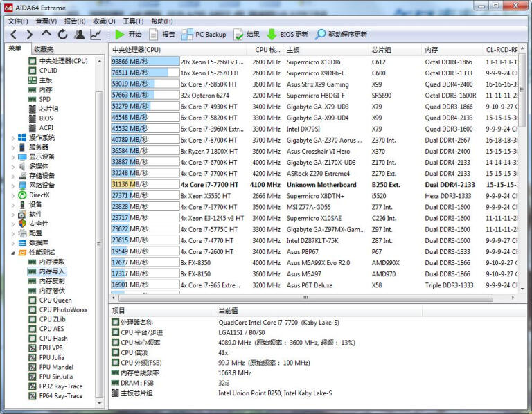Open the user profile toolbar icon

pos(80,34)
